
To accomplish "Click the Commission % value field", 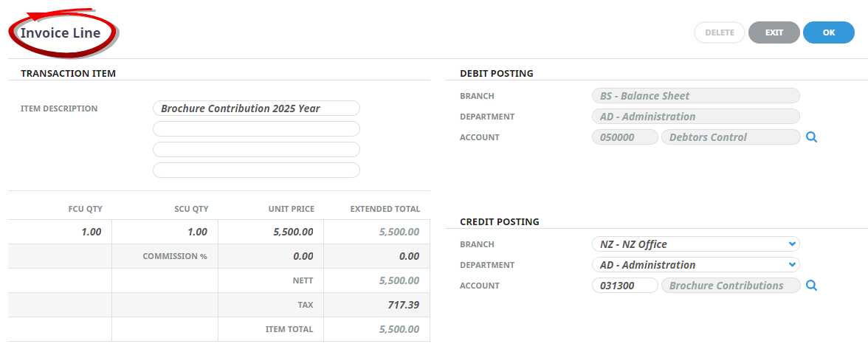I will pyautogui.click(x=271, y=256).
